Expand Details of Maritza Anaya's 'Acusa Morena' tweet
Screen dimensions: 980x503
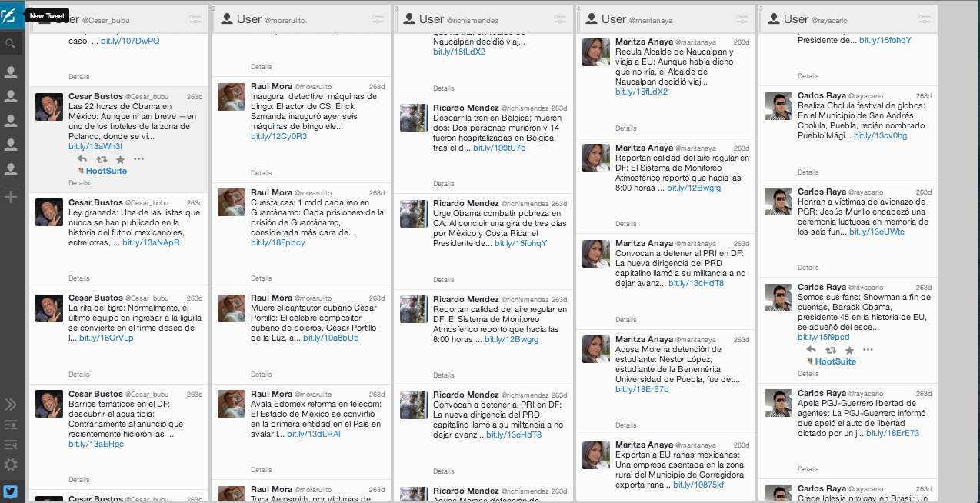pyautogui.click(x=625, y=425)
